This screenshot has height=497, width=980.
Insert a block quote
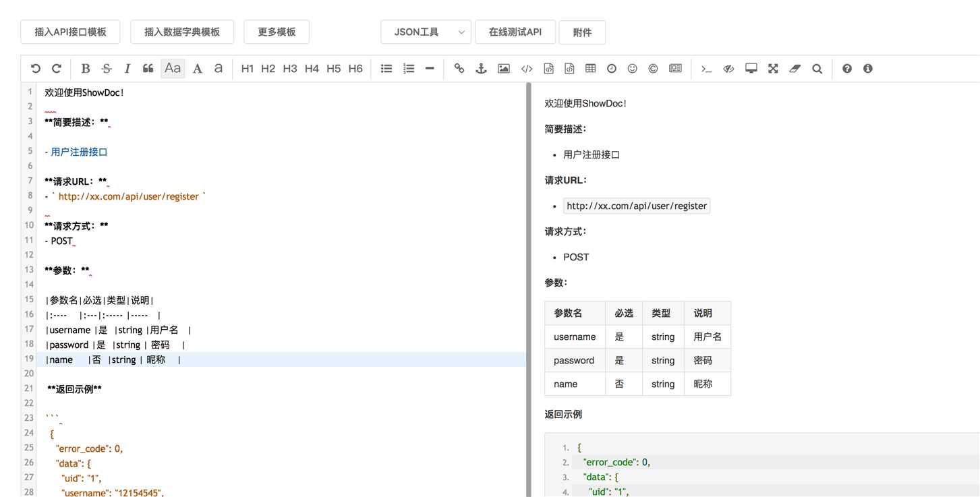148,68
